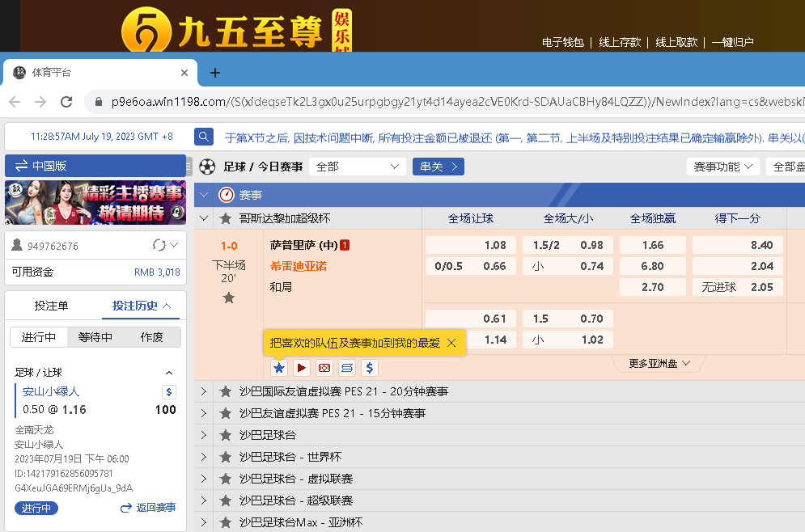Viewport: 805px width, 532px height.
Task: Favorite 沙巴足球台 - 超级联赛 star
Action: click(x=226, y=500)
